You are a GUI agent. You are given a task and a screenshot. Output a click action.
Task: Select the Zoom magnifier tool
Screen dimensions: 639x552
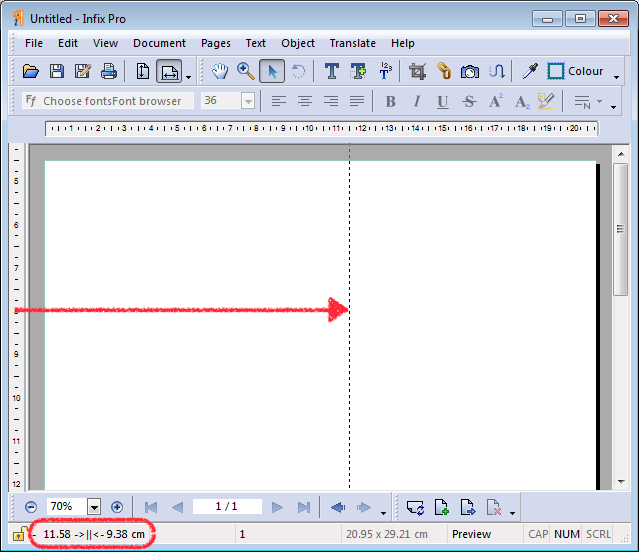[245, 71]
